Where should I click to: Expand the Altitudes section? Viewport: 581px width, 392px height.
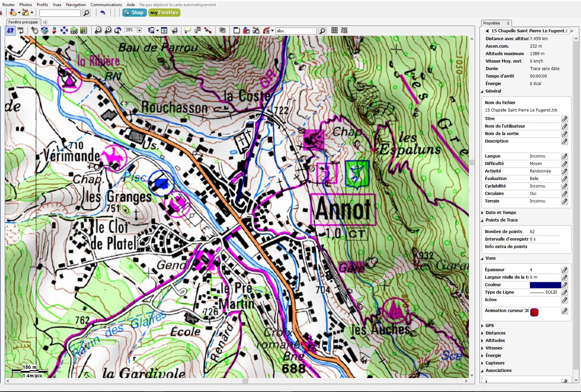482,341
